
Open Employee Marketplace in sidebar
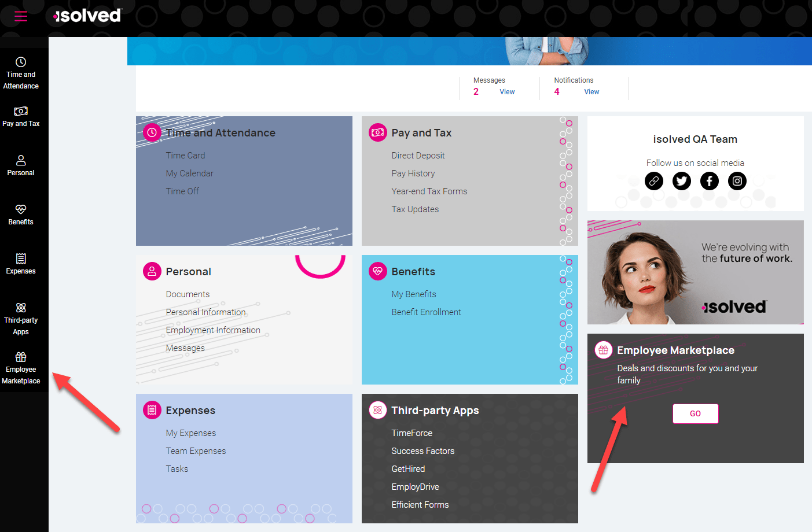point(21,368)
